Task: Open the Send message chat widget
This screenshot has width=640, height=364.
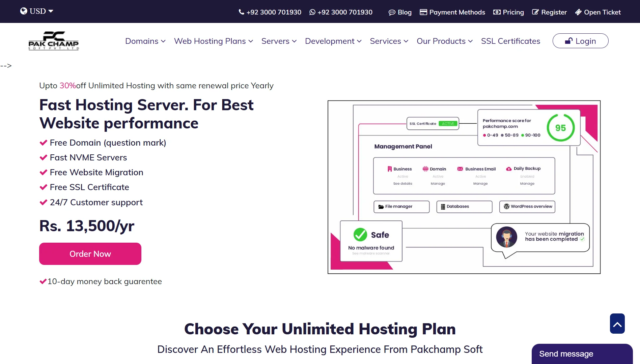Action: point(582,354)
